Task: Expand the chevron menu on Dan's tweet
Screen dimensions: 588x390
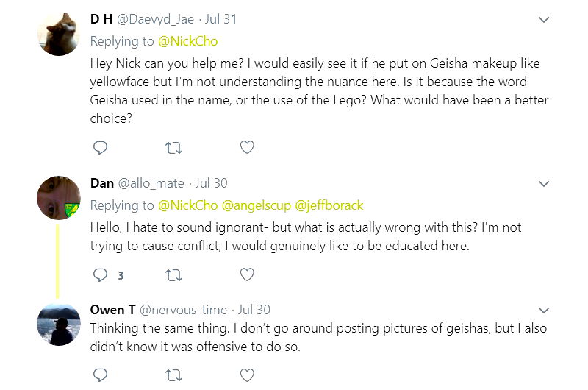Action: pos(544,183)
